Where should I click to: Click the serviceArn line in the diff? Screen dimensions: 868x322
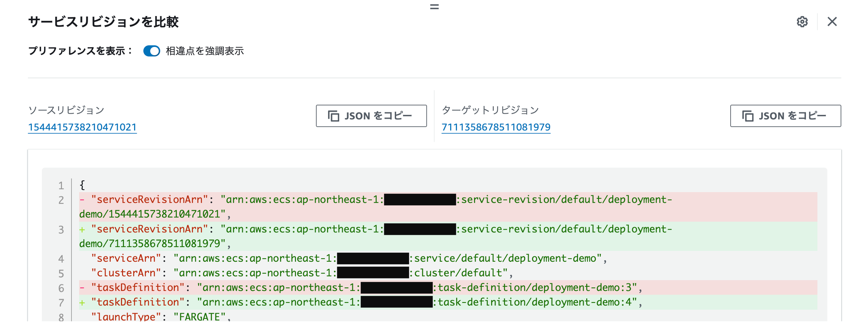point(448,258)
